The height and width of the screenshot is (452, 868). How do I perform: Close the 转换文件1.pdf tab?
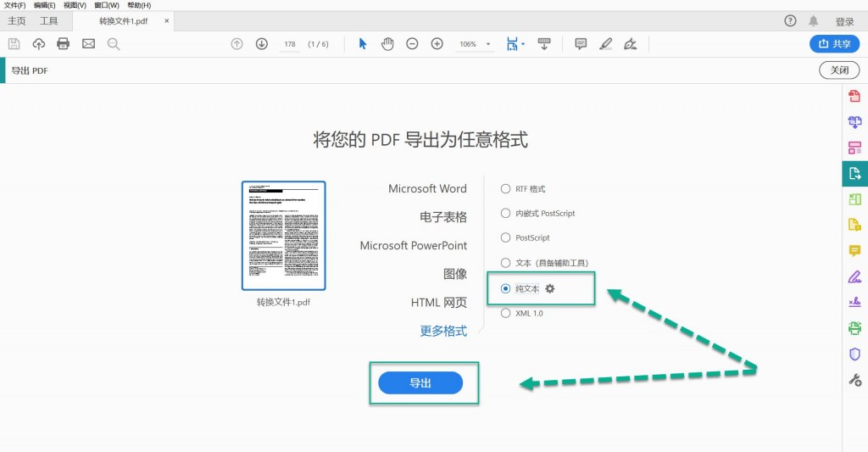click(167, 21)
